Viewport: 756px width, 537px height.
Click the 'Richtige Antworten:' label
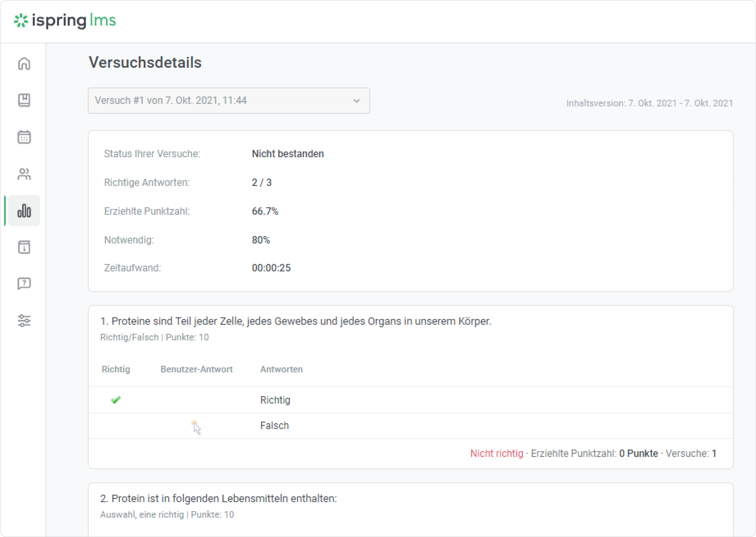pos(147,182)
